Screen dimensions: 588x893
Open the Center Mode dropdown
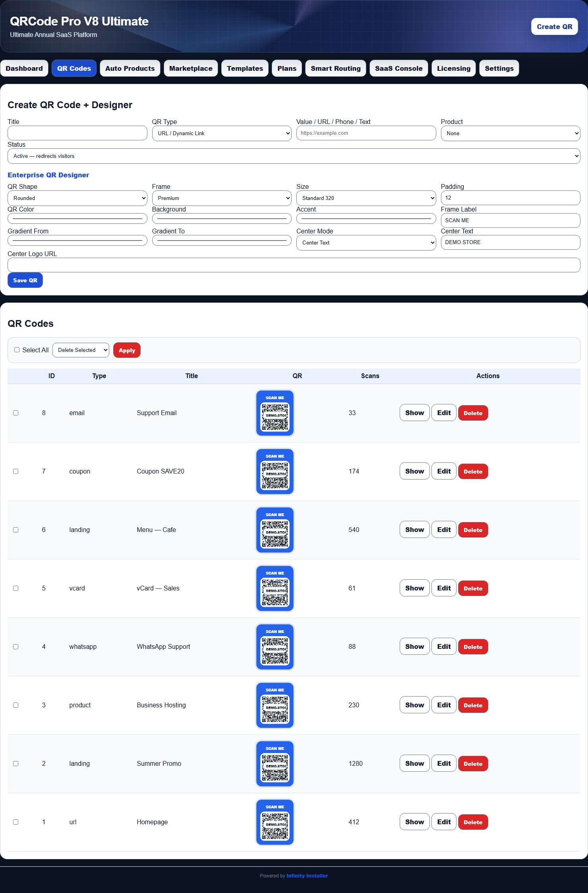point(366,243)
